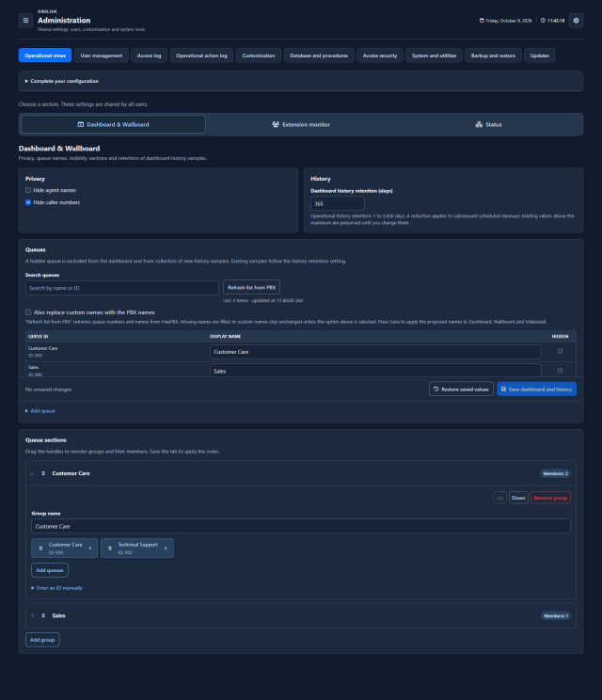Image resolution: width=602 pixels, height=700 pixels.
Task: Click the Dashboard & Wallboard layout icon
Action: pyautogui.click(x=81, y=124)
